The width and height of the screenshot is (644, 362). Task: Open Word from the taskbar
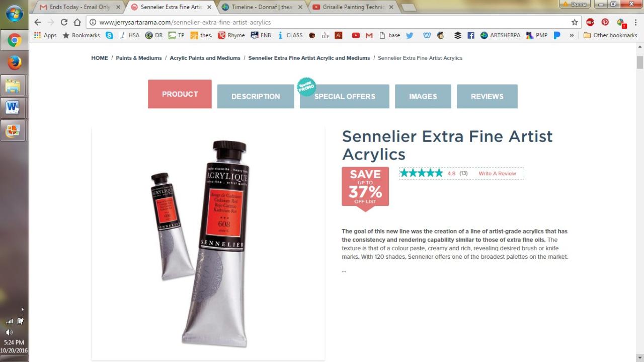pos(13,108)
